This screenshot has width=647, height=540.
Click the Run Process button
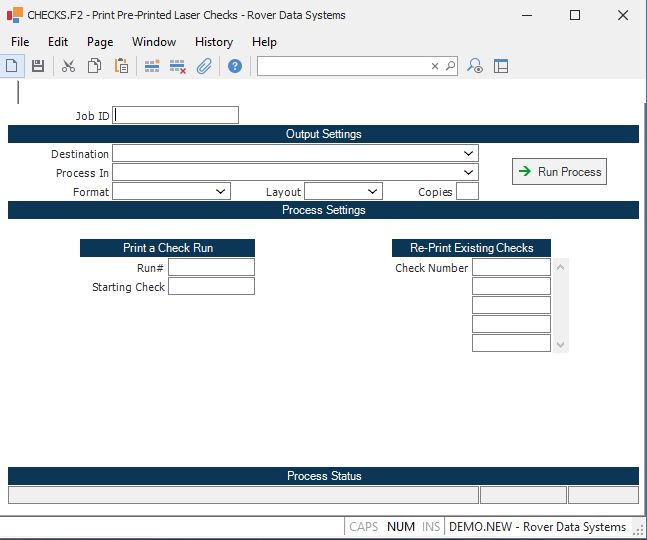559,172
